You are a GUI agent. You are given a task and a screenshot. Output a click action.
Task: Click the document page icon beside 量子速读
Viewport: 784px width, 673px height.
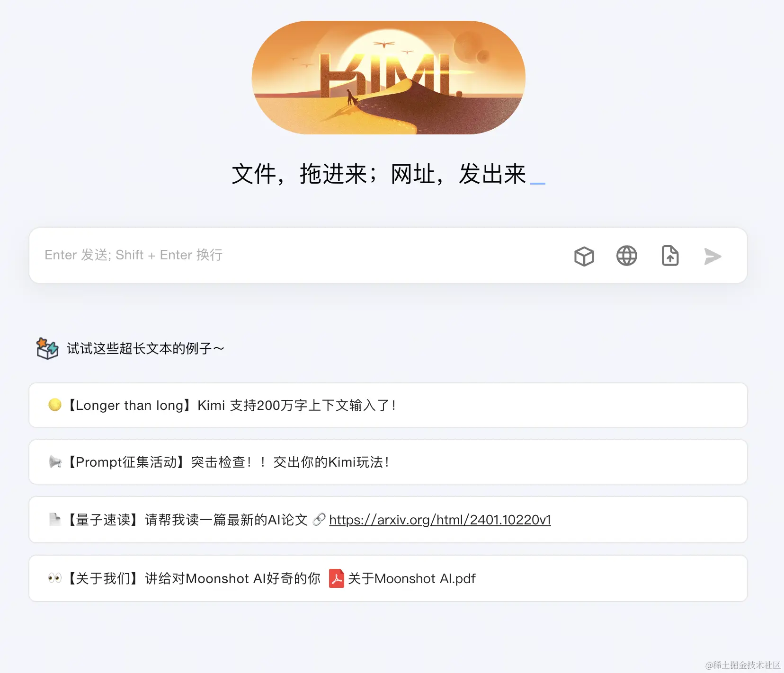[55, 519]
